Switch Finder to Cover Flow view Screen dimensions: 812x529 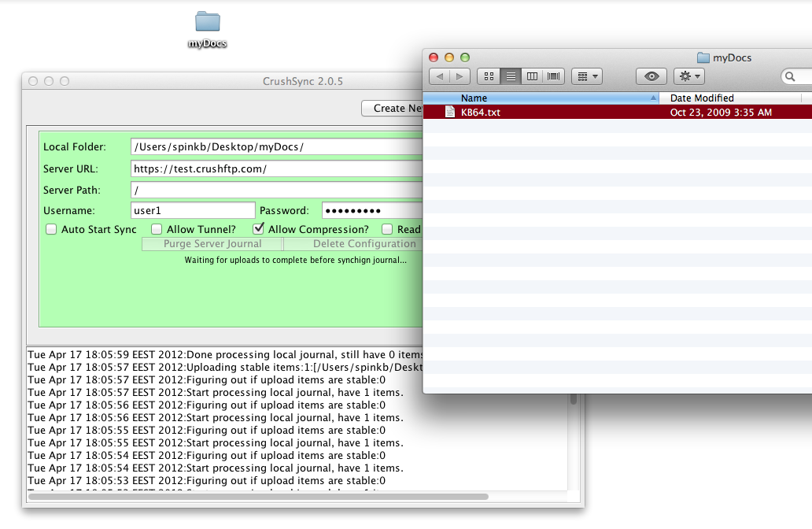coord(554,76)
